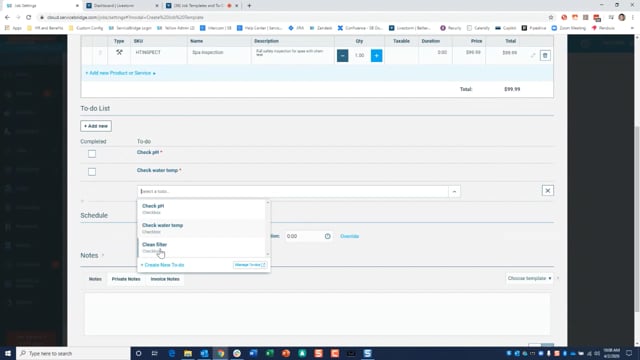
Task: Click the 'Manage To-dos' button
Action: pyautogui.click(x=250, y=265)
